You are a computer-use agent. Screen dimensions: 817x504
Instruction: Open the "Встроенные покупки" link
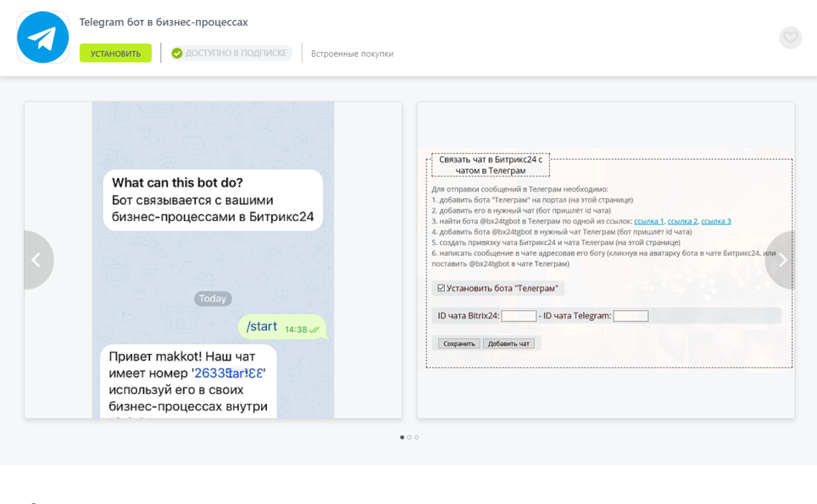[352, 54]
